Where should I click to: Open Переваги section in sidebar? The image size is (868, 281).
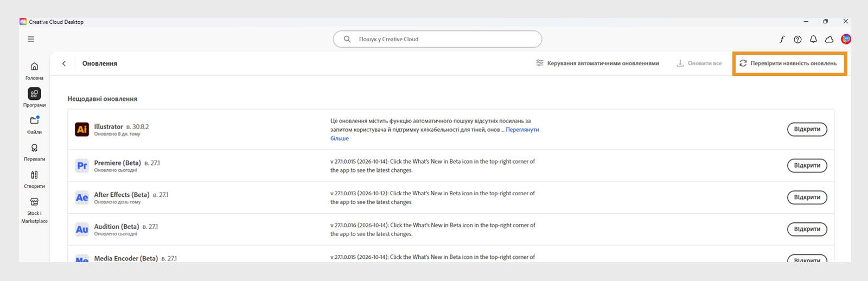[x=34, y=152]
